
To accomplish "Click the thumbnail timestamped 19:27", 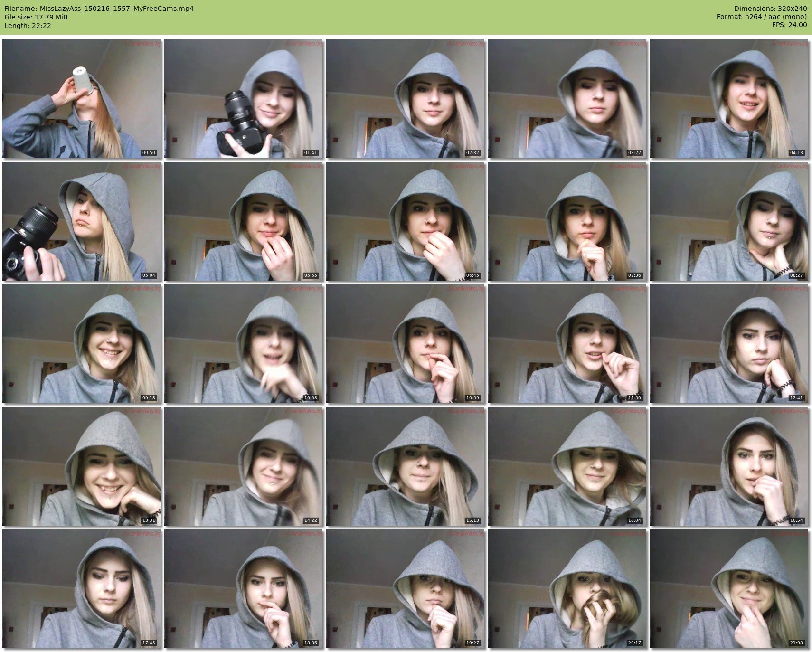I will (406, 589).
